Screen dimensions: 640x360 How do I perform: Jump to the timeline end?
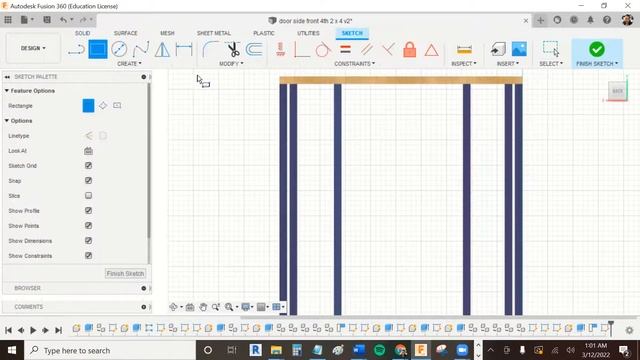[58, 330]
